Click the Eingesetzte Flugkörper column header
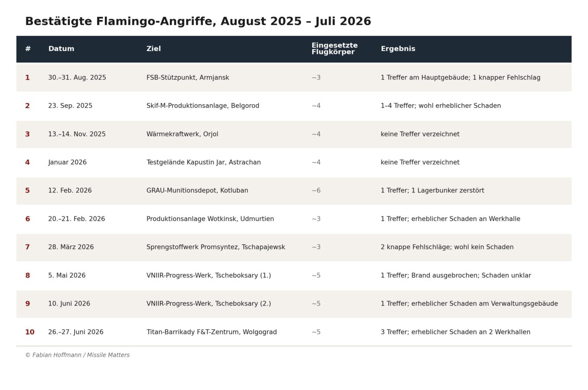Screen dimensions: 588x390 [334, 49]
